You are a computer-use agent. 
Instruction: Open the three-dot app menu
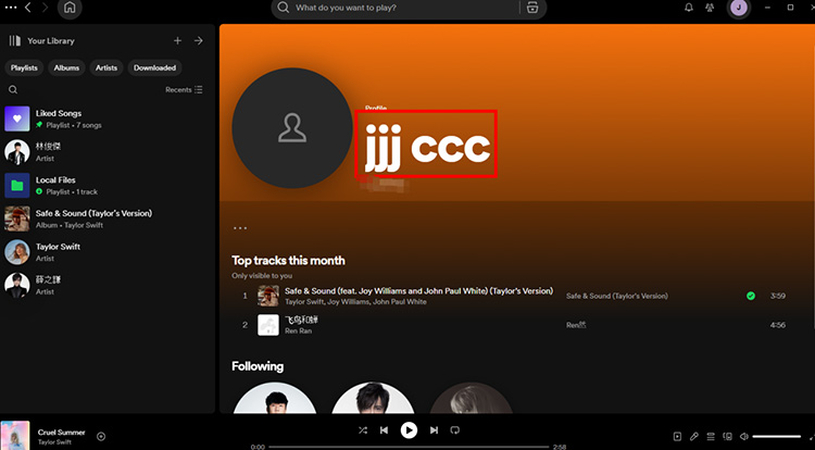[x=10, y=8]
